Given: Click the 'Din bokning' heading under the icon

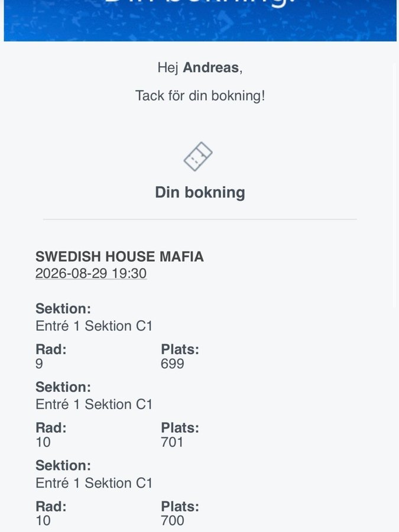Looking at the screenshot, I should click(200, 192).
